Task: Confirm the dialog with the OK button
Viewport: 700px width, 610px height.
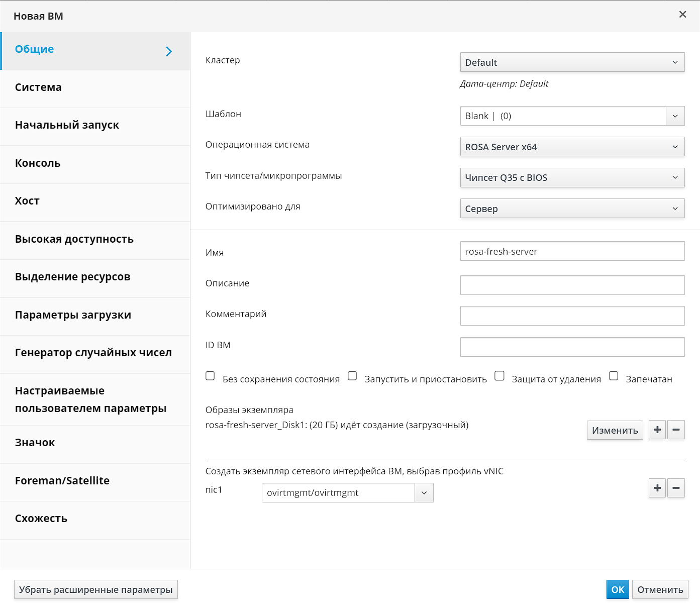Action: (x=617, y=589)
